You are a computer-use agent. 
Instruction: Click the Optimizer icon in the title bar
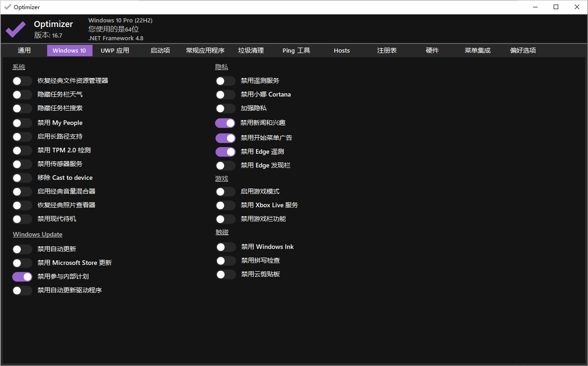(x=6, y=7)
